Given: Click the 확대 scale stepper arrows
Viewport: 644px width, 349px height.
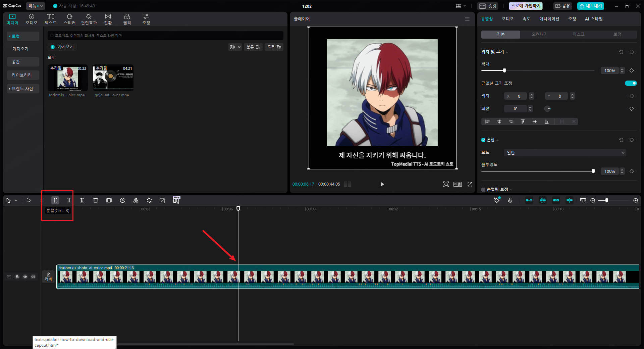Looking at the screenshot, I should click(x=622, y=70).
